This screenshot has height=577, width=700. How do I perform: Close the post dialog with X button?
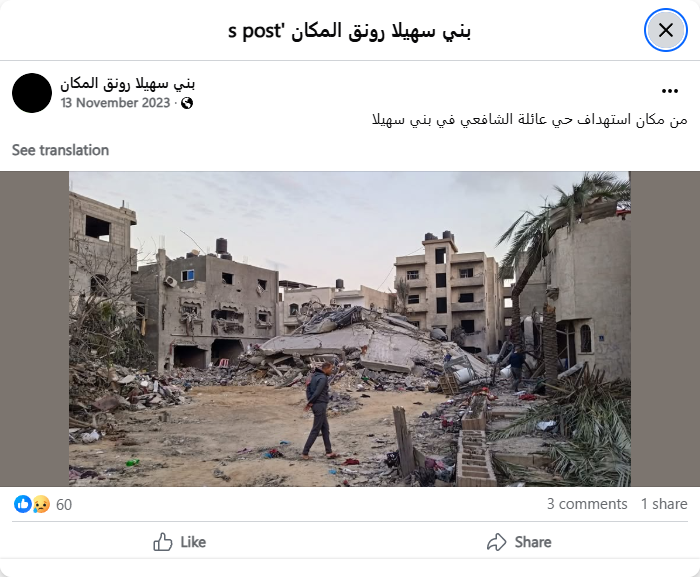(666, 30)
